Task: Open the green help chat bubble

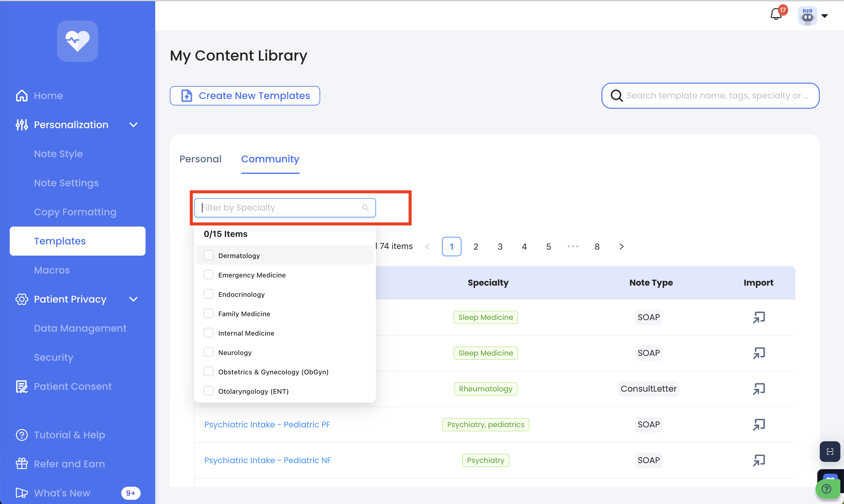Action: (x=826, y=489)
